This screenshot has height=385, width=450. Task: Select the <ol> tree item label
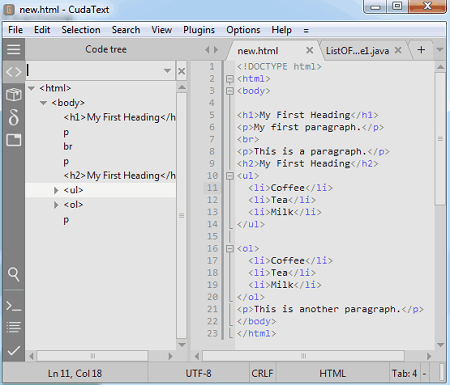(x=73, y=205)
